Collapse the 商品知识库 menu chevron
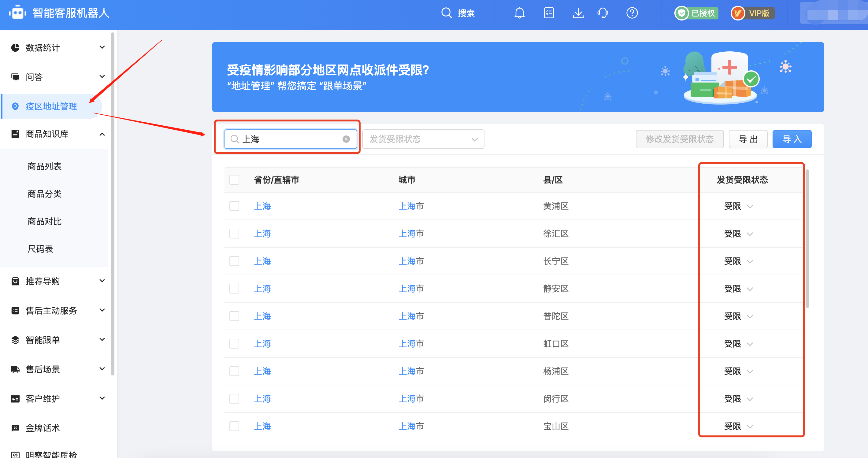This screenshot has width=868, height=458. point(102,134)
